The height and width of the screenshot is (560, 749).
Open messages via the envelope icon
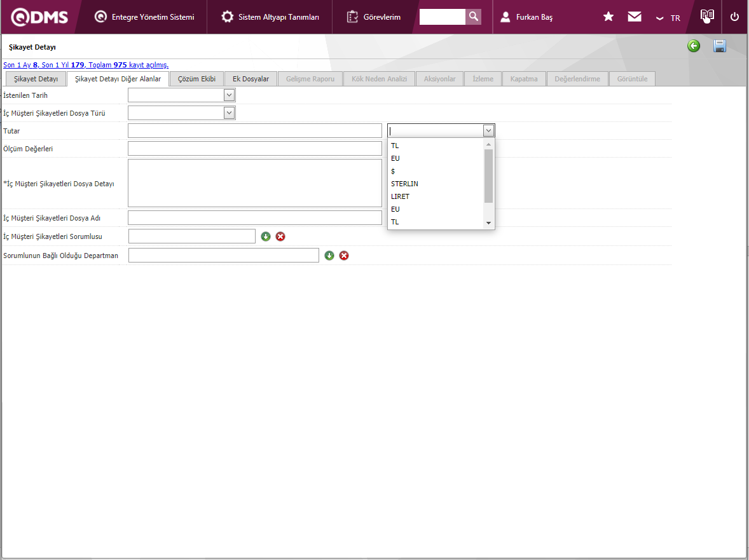click(635, 17)
